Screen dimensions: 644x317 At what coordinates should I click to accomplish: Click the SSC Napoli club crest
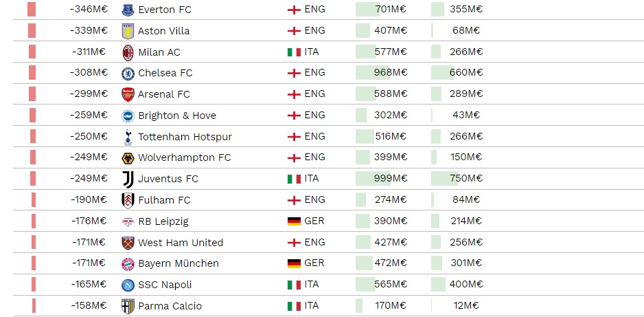(128, 285)
